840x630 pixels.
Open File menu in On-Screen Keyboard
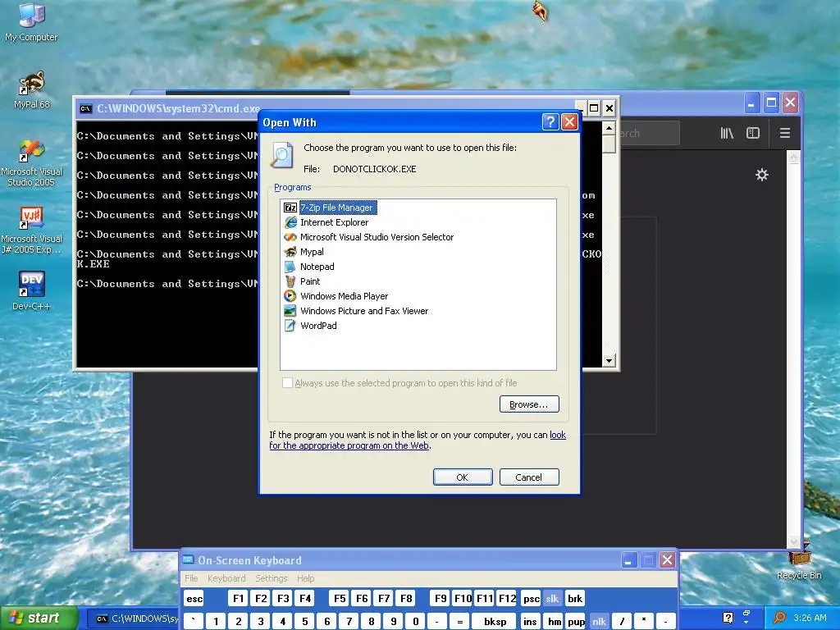(x=191, y=578)
